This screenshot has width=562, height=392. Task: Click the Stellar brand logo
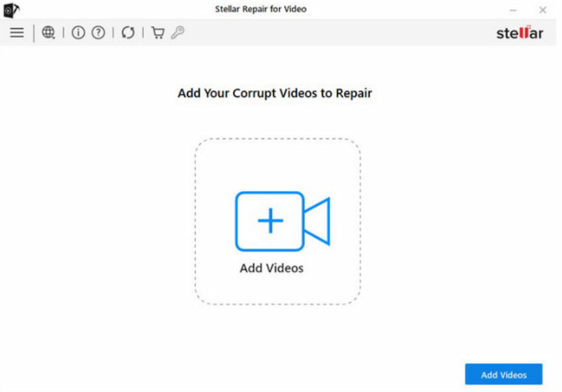coord(519,33)
